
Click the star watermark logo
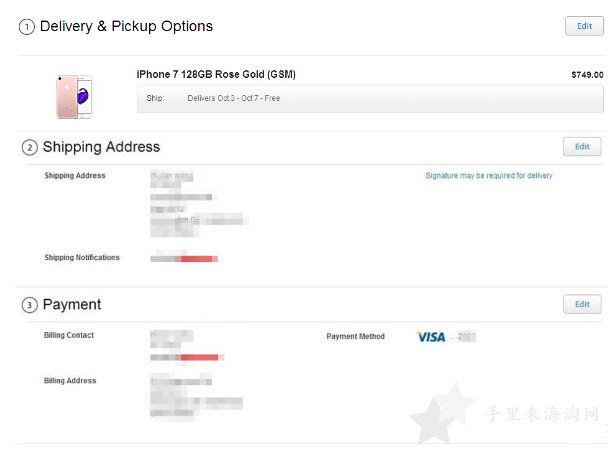pyautogui.click(x=442, y=413)
